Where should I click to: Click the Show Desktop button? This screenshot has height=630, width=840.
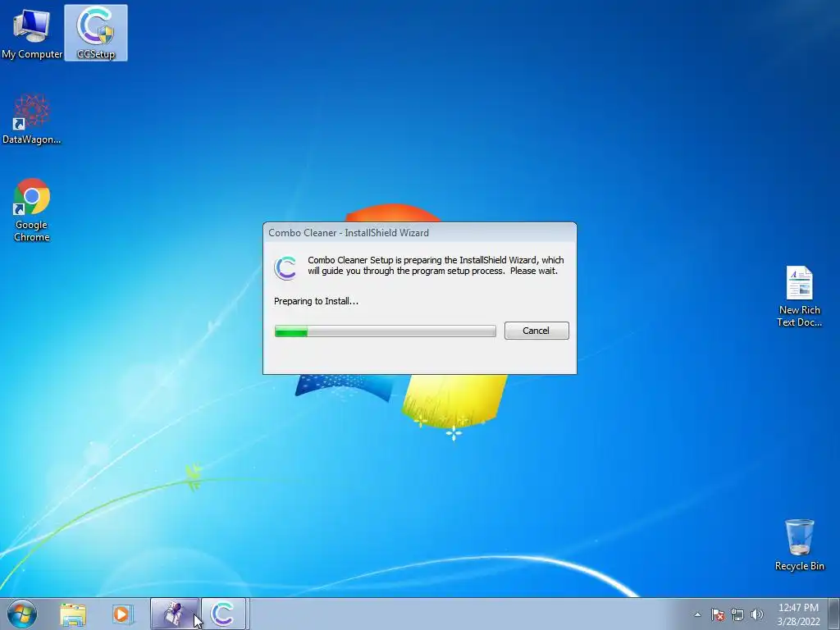[834, 614]
